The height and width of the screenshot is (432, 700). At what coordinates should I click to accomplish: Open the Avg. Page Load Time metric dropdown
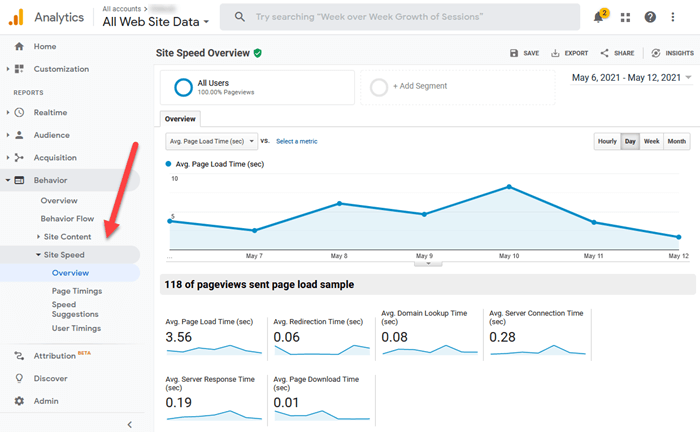click(212, 141)
